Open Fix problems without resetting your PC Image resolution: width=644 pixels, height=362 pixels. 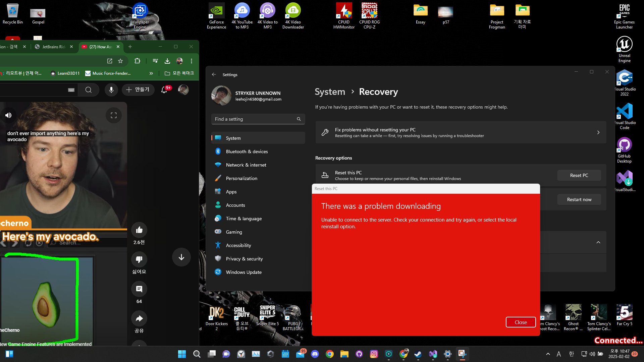461,132
